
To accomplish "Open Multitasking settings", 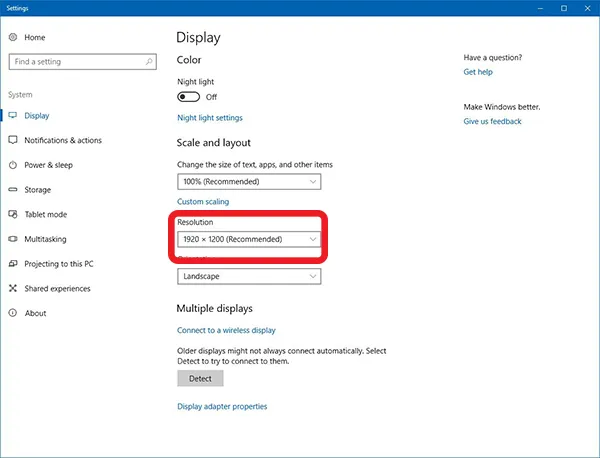I will pyautogui.click(x=45, y=239).
